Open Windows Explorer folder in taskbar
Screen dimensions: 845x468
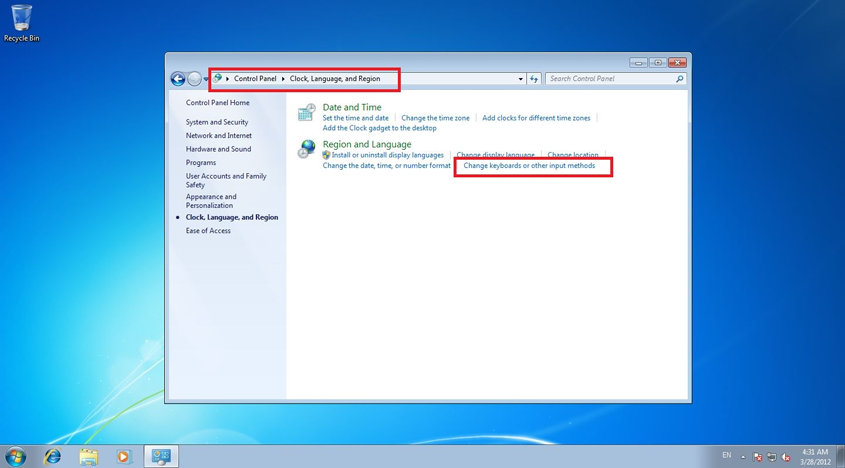[88, 457]
